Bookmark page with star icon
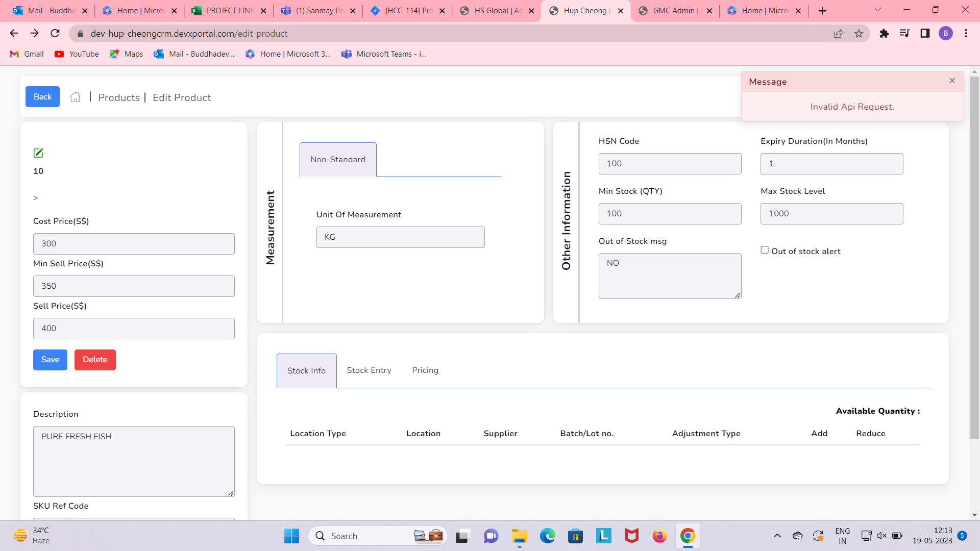Screen dimensions: 980x551 click(859, 34)
